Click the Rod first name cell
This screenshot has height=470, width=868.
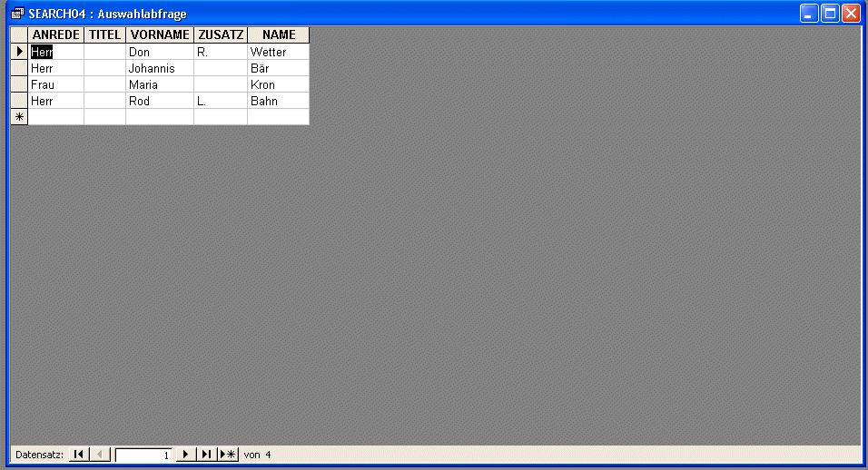[x=160, y=101]
